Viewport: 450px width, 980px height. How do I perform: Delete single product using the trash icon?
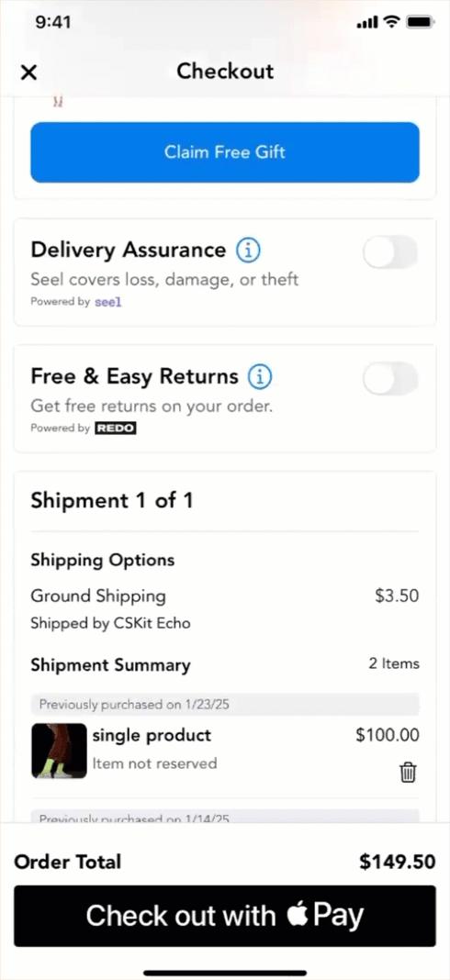[x=408, y=772]
